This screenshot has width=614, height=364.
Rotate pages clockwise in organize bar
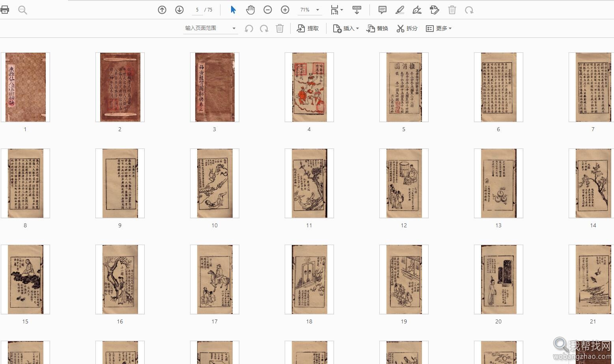click(x=264, y=28)
